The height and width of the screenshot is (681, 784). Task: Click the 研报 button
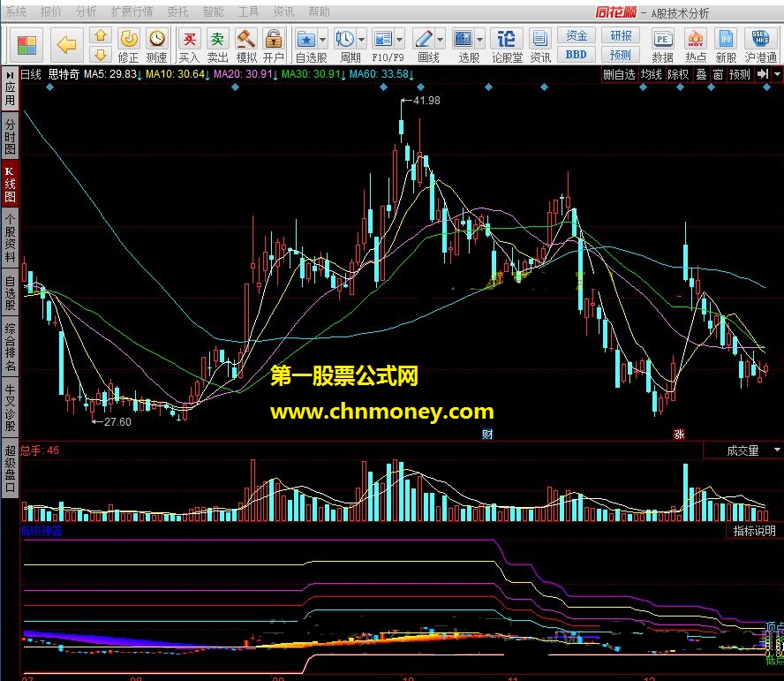[x=620, y=35]
